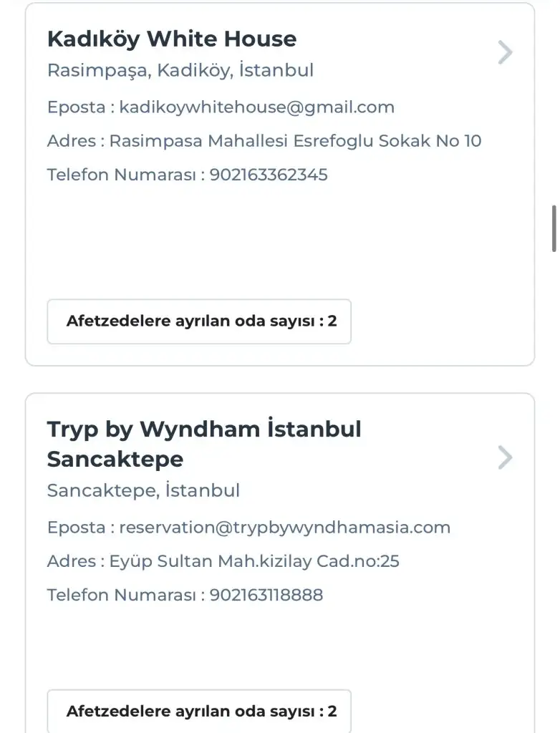Open Tryp by Wyndham İstanbul Sancaktepe title
This screenshot has width=560, height=733.
coord(204,444)
